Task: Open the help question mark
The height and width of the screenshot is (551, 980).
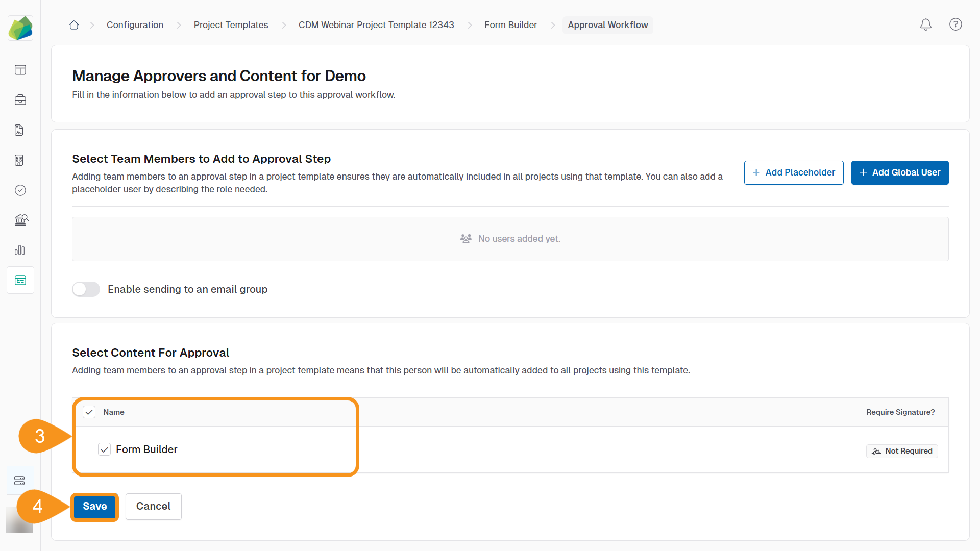Action: (955, 24)
